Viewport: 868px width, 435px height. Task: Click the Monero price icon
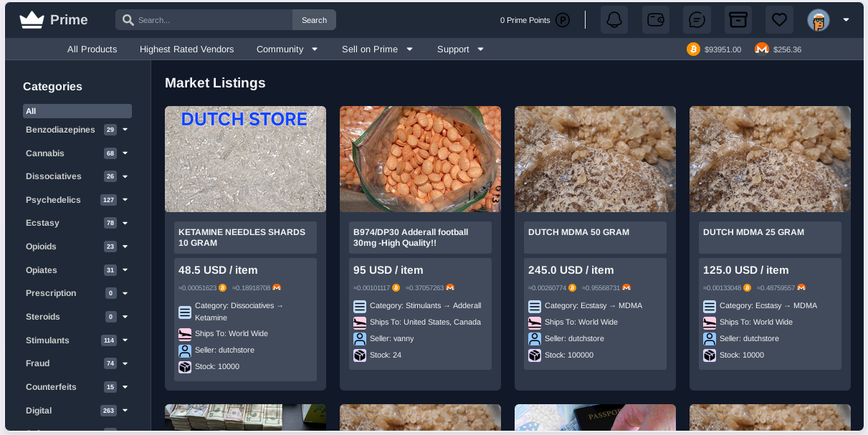[x=762, y=49]
